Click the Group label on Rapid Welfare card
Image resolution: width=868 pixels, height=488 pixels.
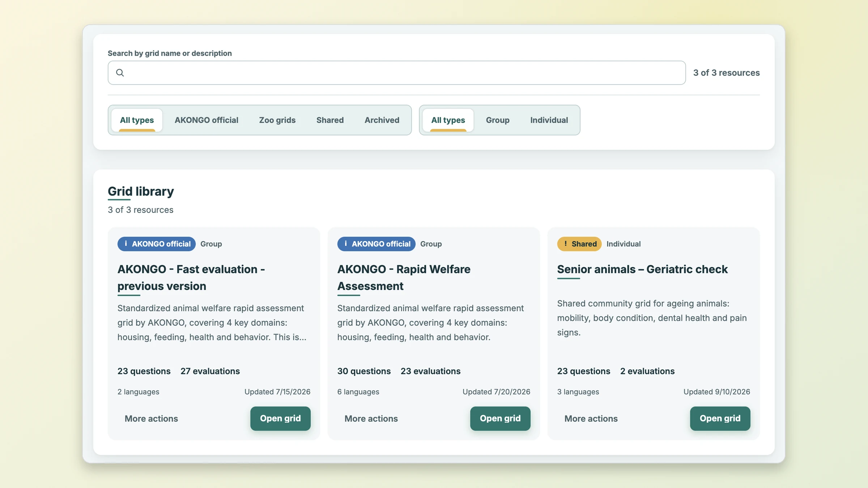(431, 244)
